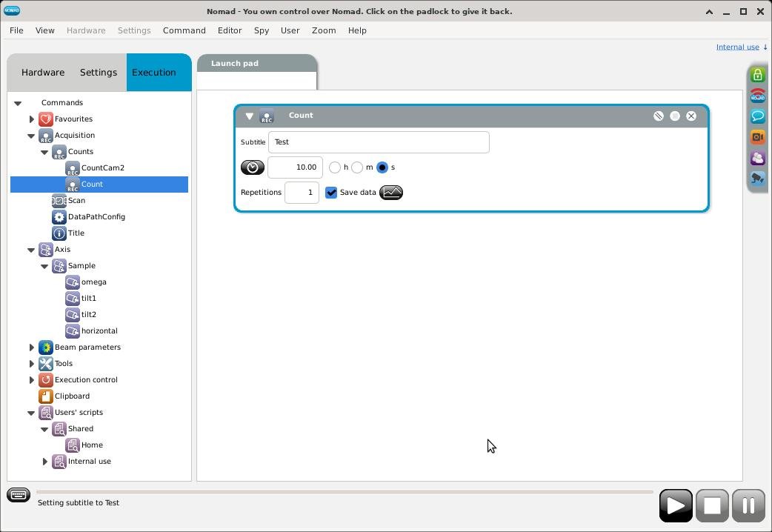
Task: Uncheck the Save data checkbox
Action: click(331, 193)
